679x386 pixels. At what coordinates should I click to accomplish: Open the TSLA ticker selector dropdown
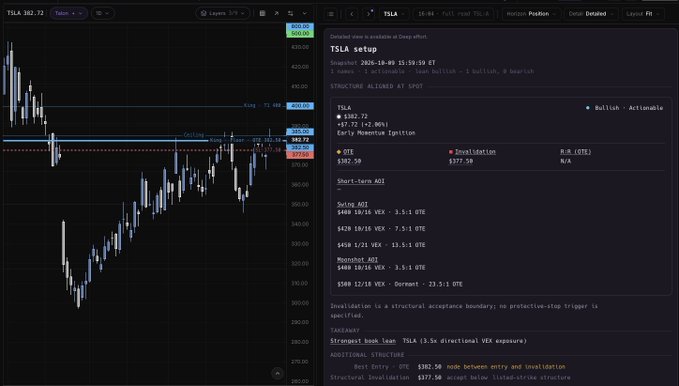point(393,14)
